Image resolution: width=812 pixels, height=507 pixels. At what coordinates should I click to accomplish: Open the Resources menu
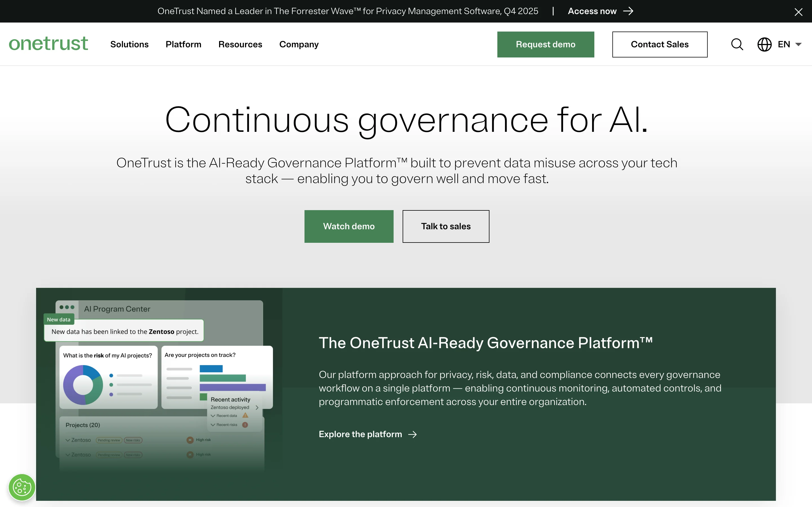tap(240, 44)
